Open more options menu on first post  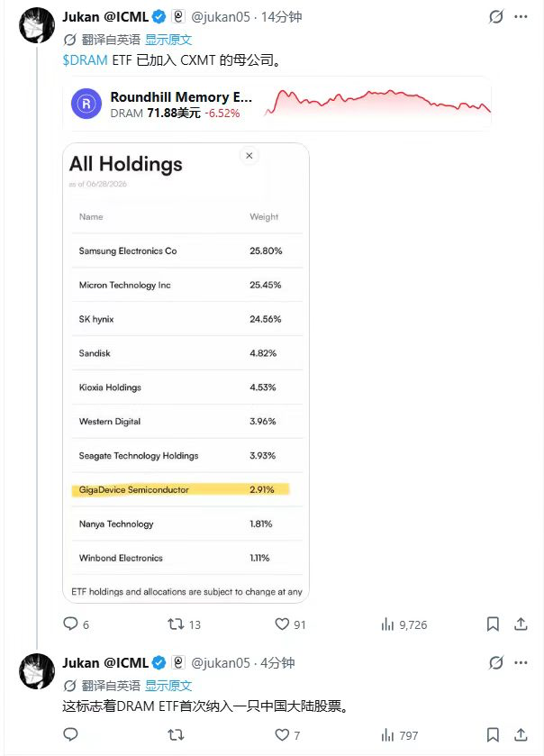click(x=521, y=17)
